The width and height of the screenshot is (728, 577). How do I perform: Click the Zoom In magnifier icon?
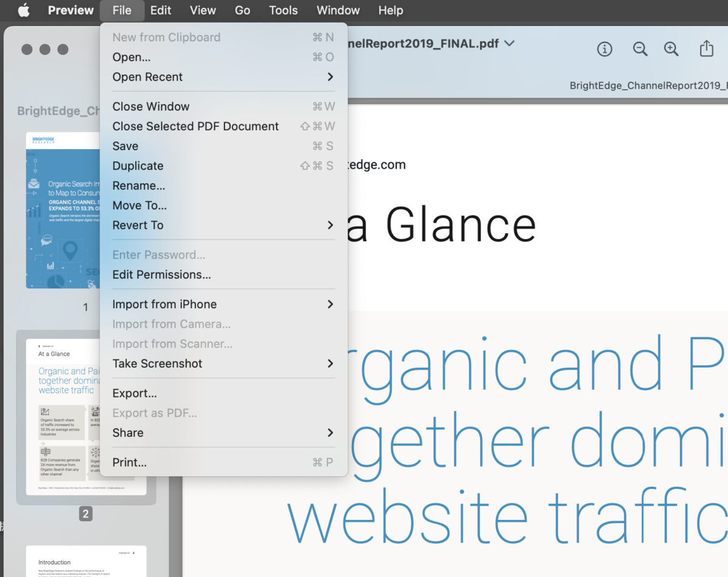tap(671, 49)
